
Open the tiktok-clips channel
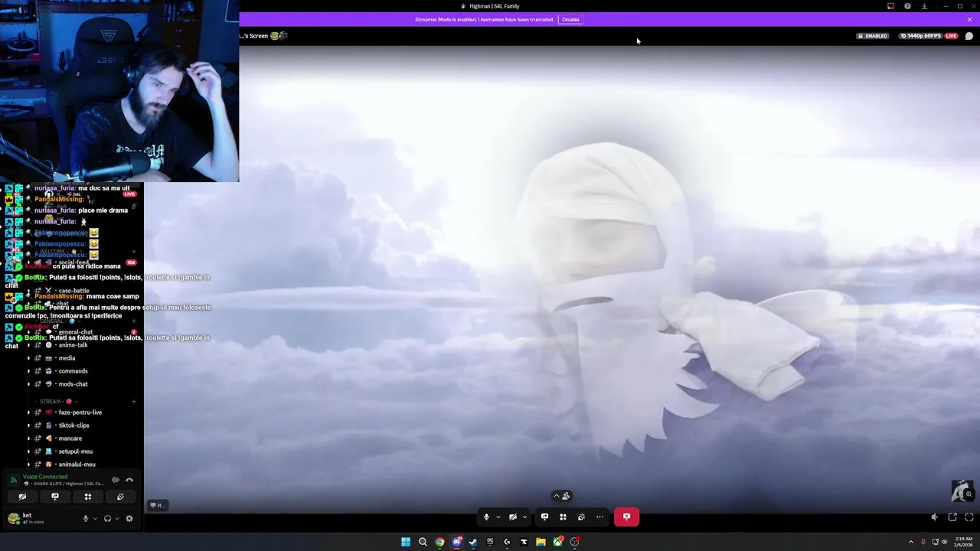[x=73, y=425]
